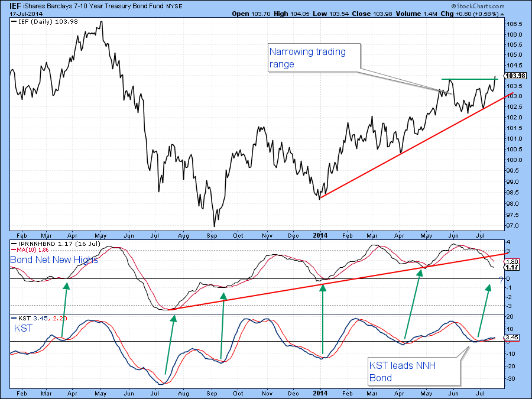
Task: Click the blue question mark near the zero line
Action: point(501,281)
